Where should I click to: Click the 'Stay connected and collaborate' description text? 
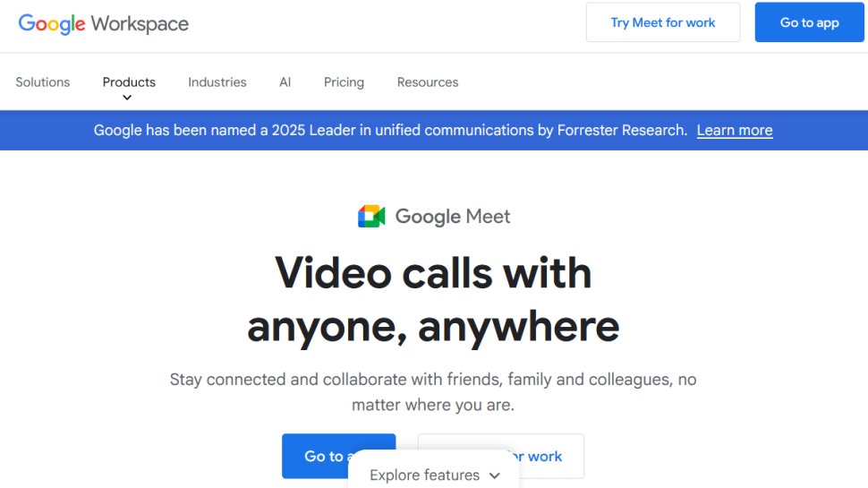433,391
